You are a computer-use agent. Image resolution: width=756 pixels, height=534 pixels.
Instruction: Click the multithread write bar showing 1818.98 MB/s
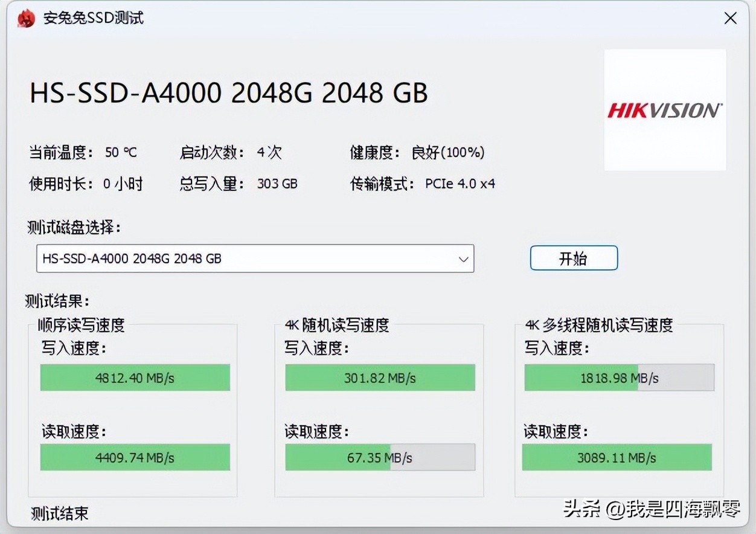(x=619, y=377)
